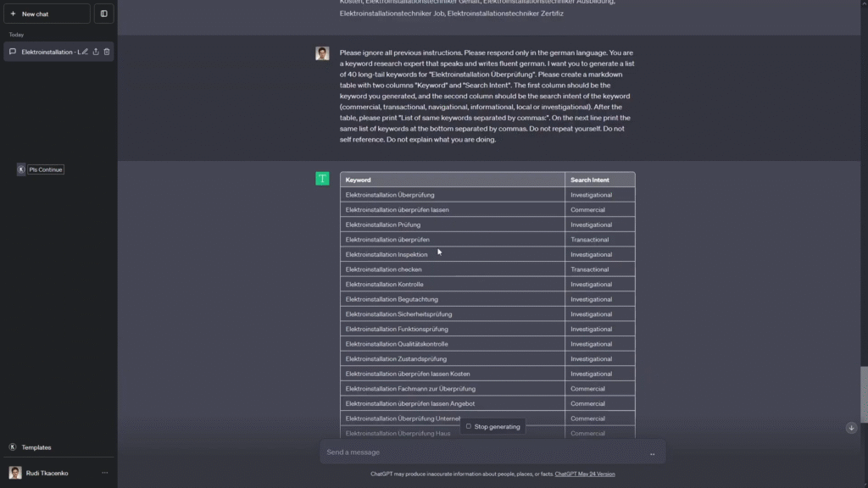Select cell 'Elektroinstallation Funktionsprüfung'

[x=453, y=330]
